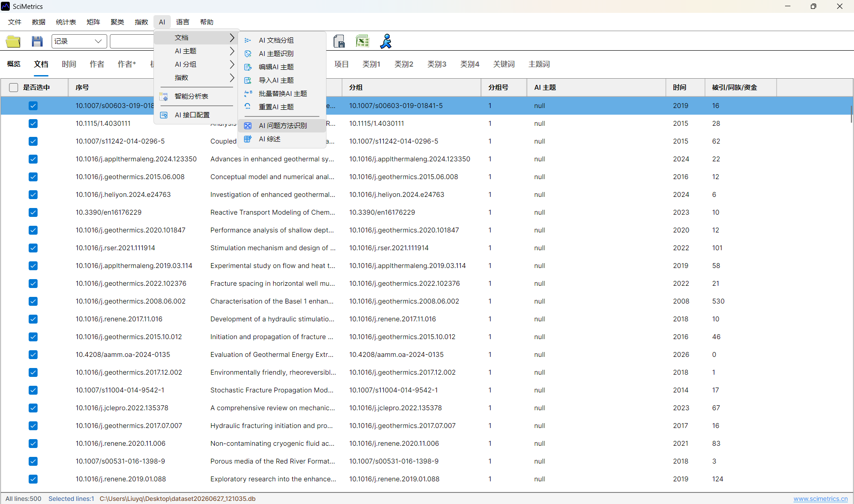Click the 导入AI 主题 menu icon
This screenshot has height=504, width=854.
point(248,80)
